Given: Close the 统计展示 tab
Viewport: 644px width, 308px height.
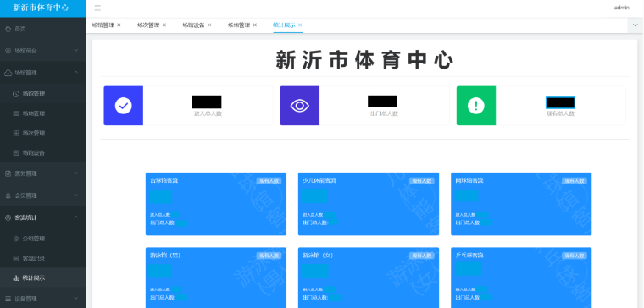Looking at the screenshot, I should coord(300,25).
